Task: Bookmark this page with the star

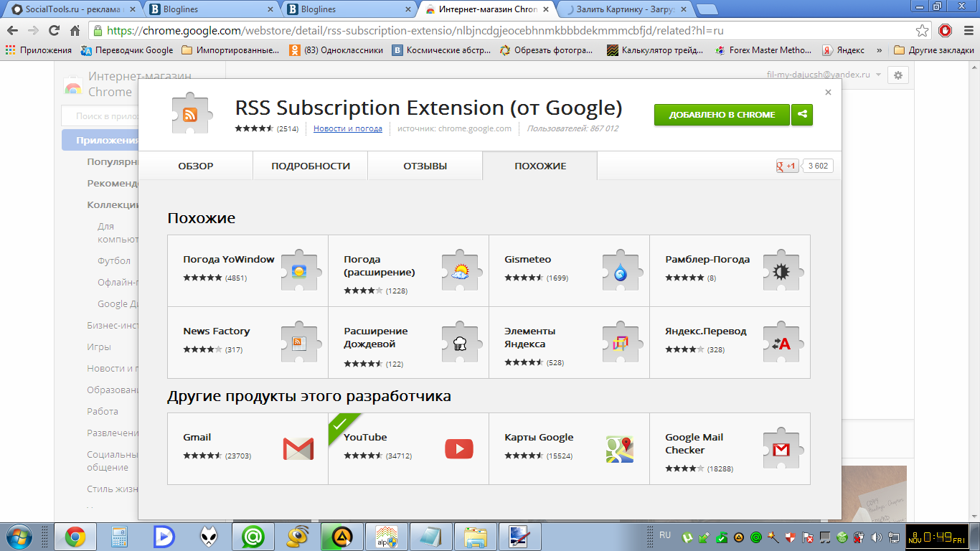Action: 923,31
